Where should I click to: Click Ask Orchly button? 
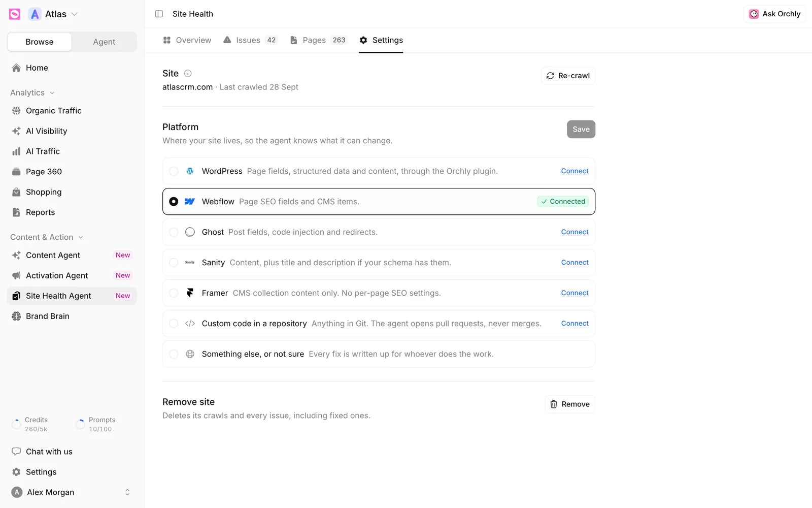click(775, 14)
